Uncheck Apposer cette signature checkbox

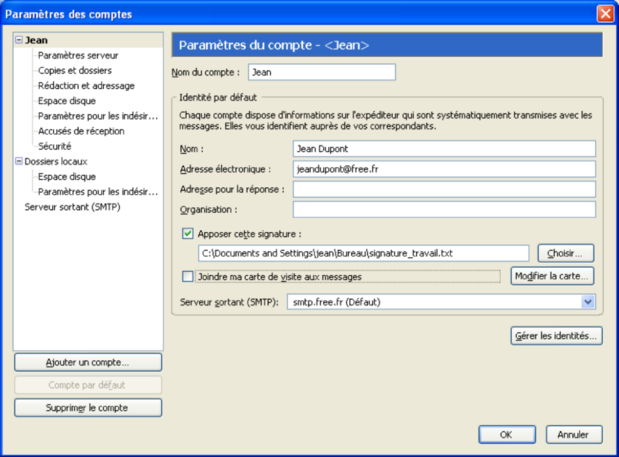(188, 234)
